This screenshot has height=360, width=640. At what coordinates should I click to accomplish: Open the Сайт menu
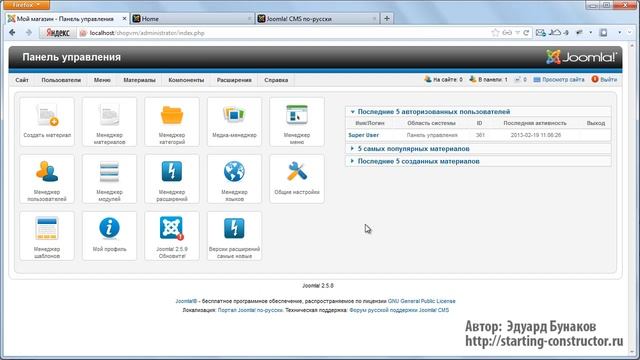pyautogui.click(x=22, y=80)
